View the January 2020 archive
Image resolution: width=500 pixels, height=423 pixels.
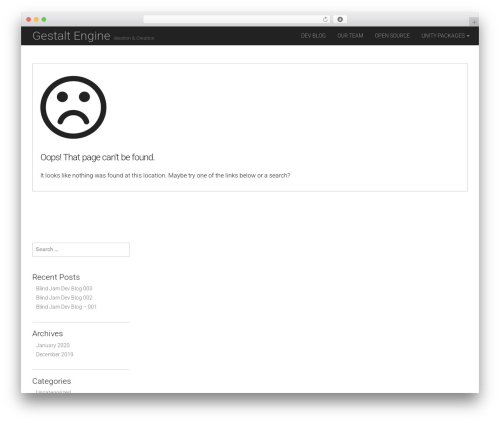pyautogui.click(x=53, y=345)
